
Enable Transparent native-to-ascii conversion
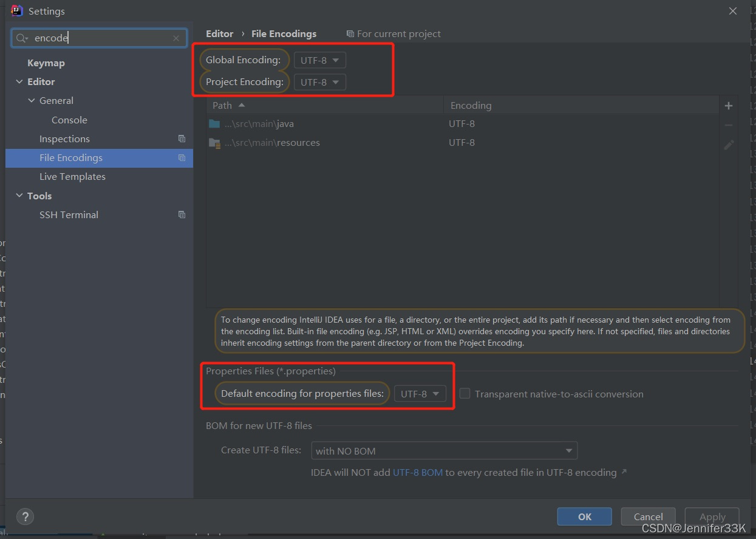465,393
